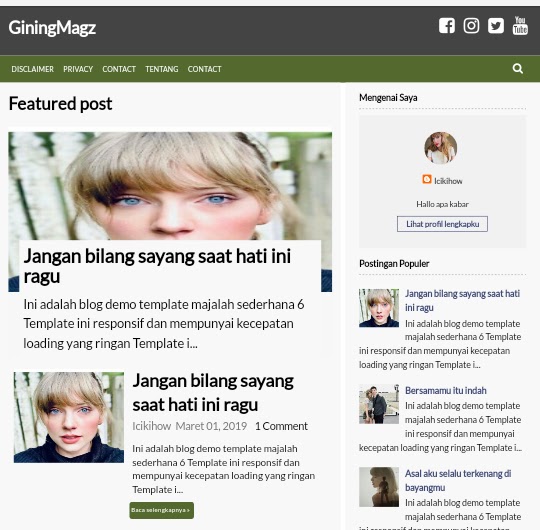The image size is (540, 530).
Task: Click the large featured post image
Action: 170,186
